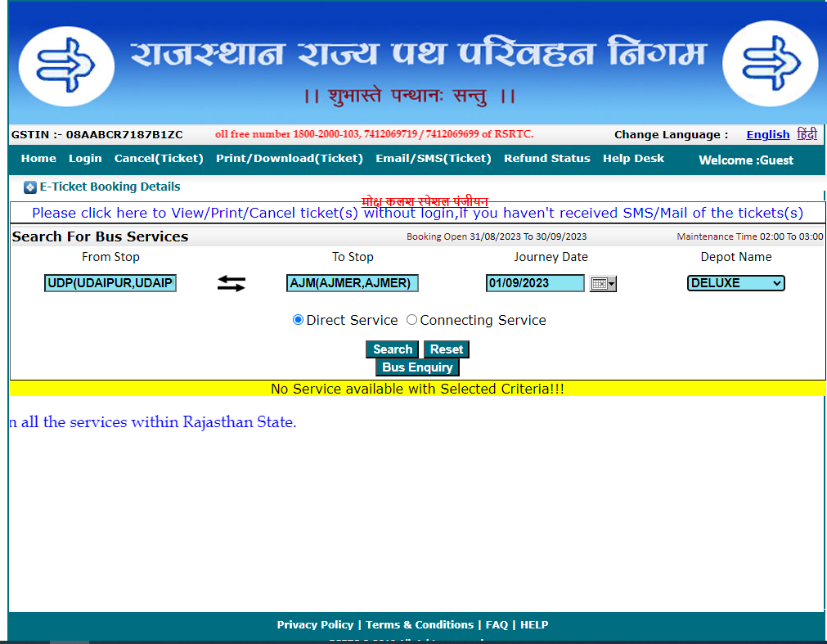Select the Connecting Service radio button
The width and height of the screenshot is (827, 644).
(411, 320)
